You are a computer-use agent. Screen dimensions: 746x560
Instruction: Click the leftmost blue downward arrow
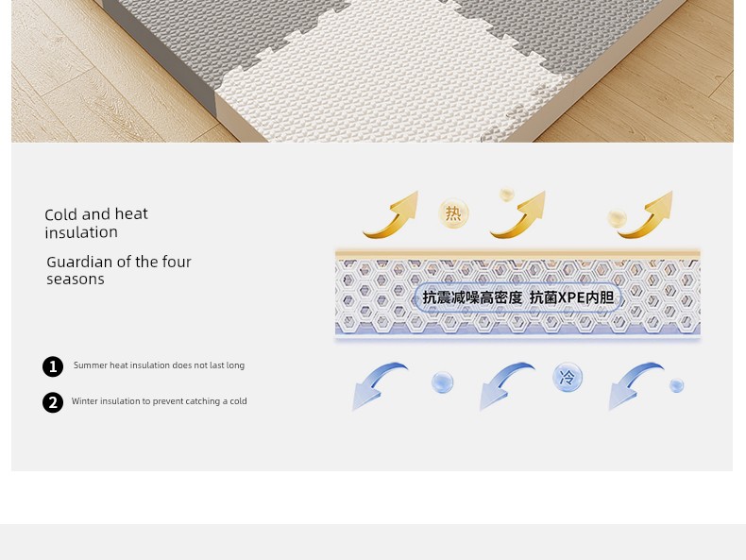coord(380,386)
